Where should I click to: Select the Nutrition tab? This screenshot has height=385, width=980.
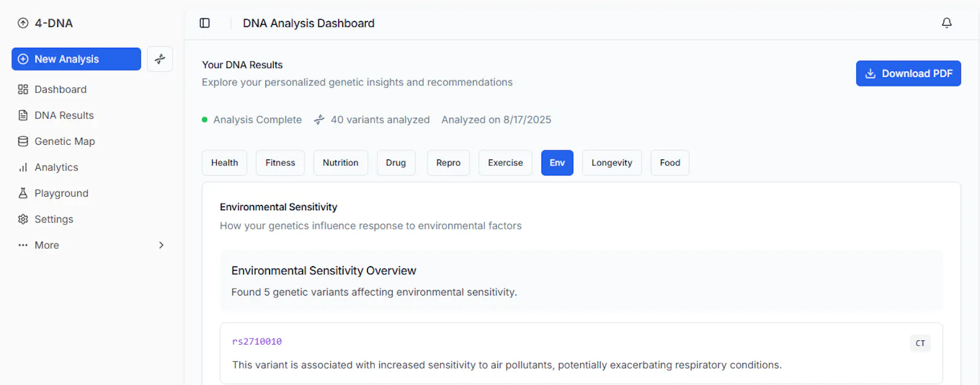pyautogui.click(x=341, y=163)
